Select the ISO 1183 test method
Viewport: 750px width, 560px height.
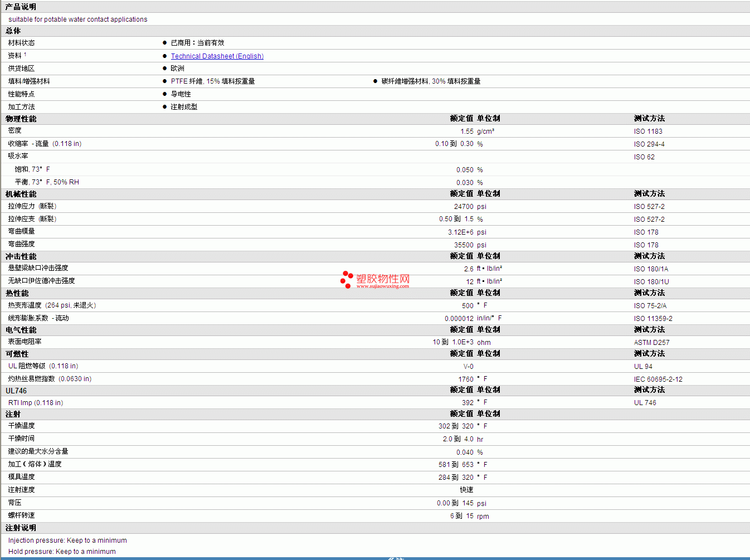tap(648, 132)
